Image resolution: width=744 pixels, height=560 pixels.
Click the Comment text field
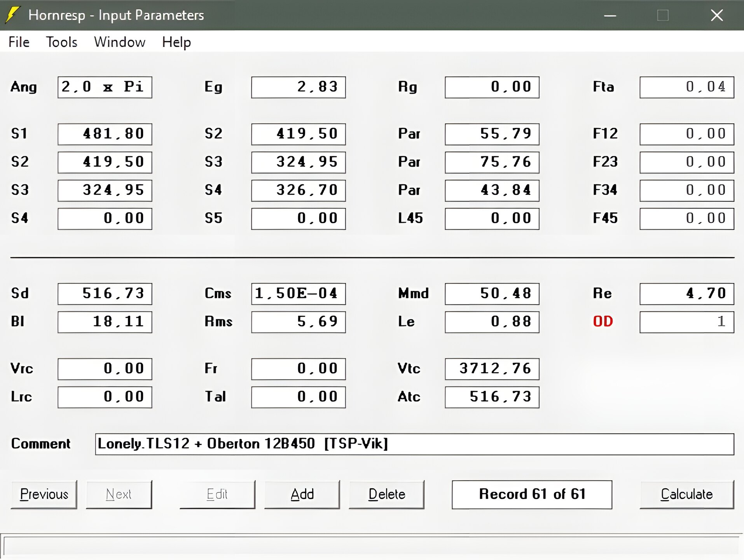[414, 444]
